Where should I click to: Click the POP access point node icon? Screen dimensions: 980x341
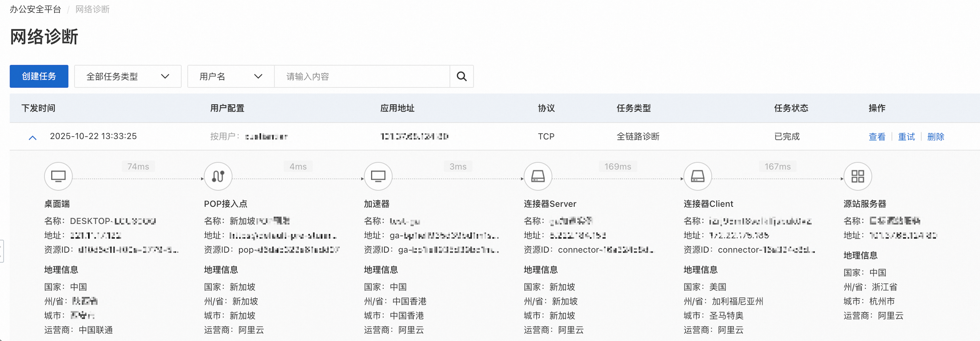pyautogui.click(x=218, y=176)
